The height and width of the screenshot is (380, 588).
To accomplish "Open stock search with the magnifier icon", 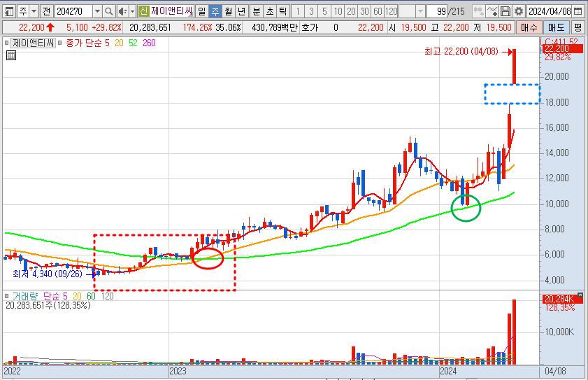I will point(109,11).
